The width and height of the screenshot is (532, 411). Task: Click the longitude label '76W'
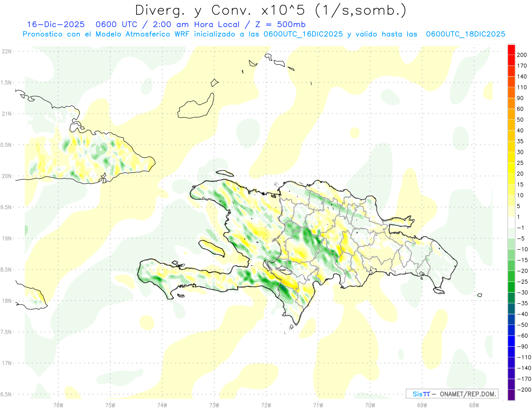click(58, 405)
